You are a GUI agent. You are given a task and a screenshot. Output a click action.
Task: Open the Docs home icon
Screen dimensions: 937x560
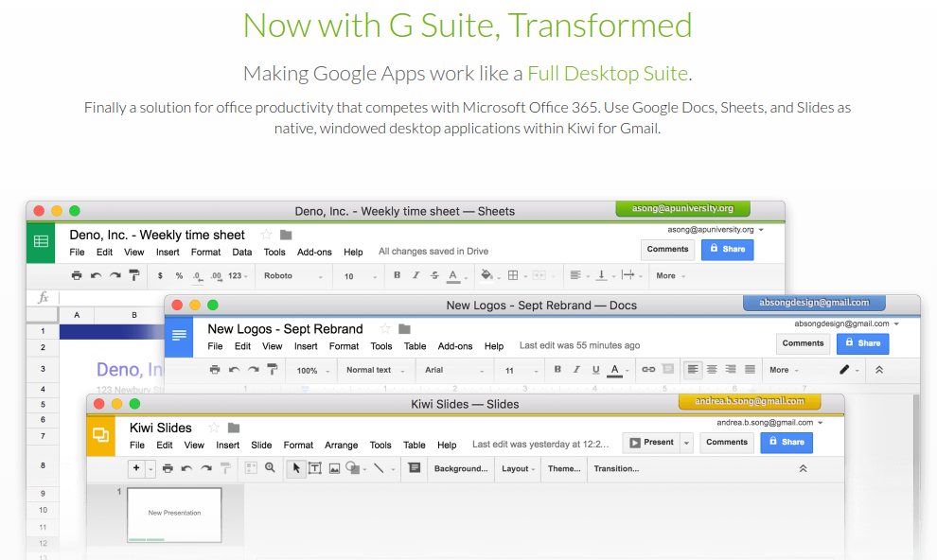(179, 338)
